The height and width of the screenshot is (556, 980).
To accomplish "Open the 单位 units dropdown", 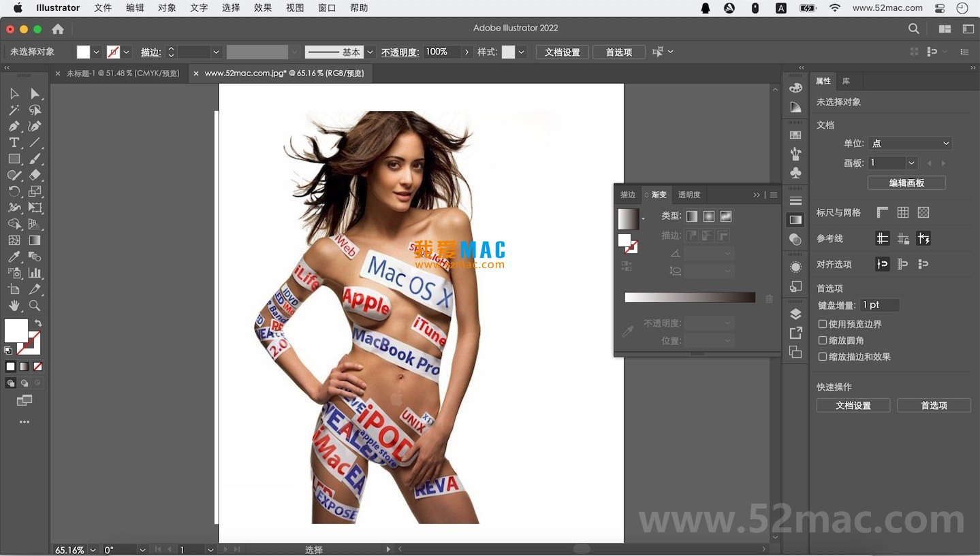I will tap(910, 144).
